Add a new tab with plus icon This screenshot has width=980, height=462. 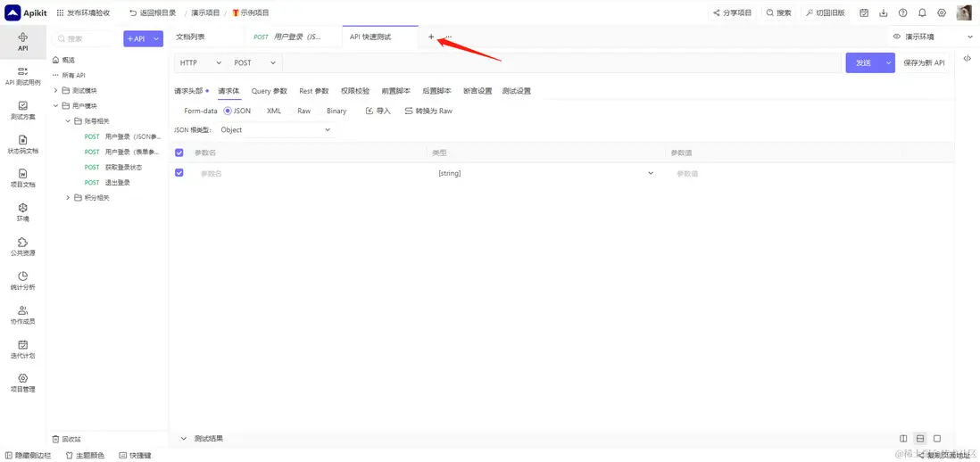(430, 37)
